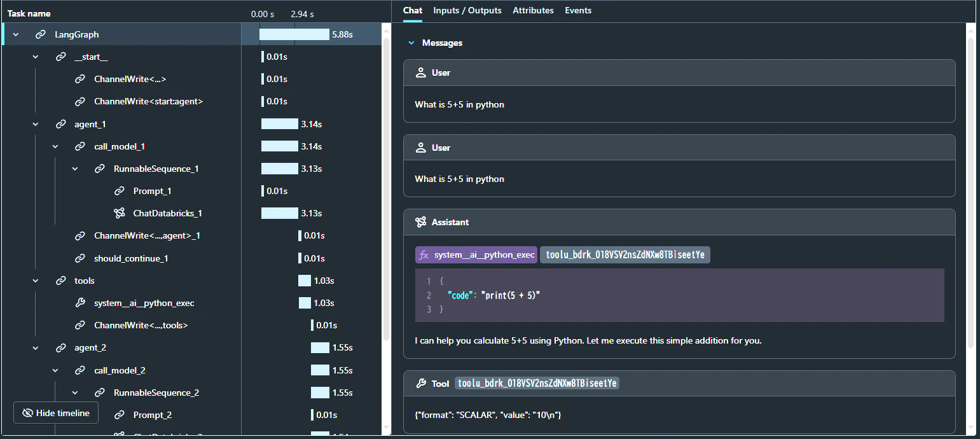Screen dimensions: 980x439
Task: Click the first 'What is 5+5 in python' message
Action: 459,104
